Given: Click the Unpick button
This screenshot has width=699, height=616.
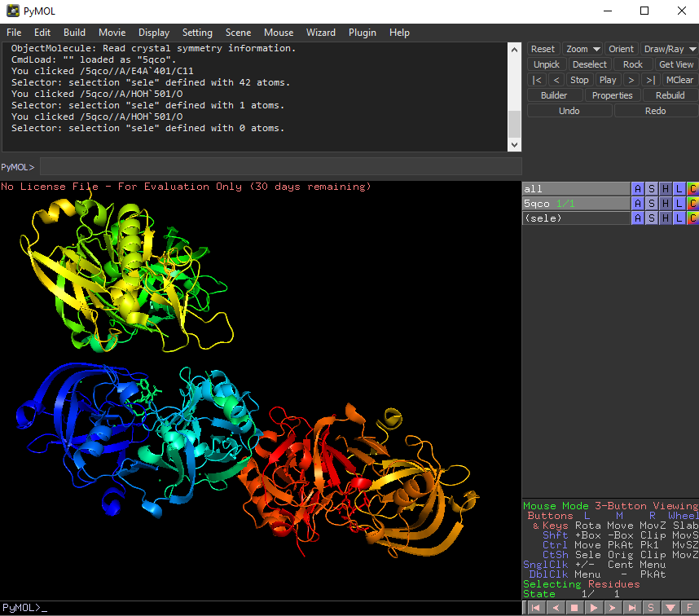Looking at the screenshot, I should click(547, 64).
